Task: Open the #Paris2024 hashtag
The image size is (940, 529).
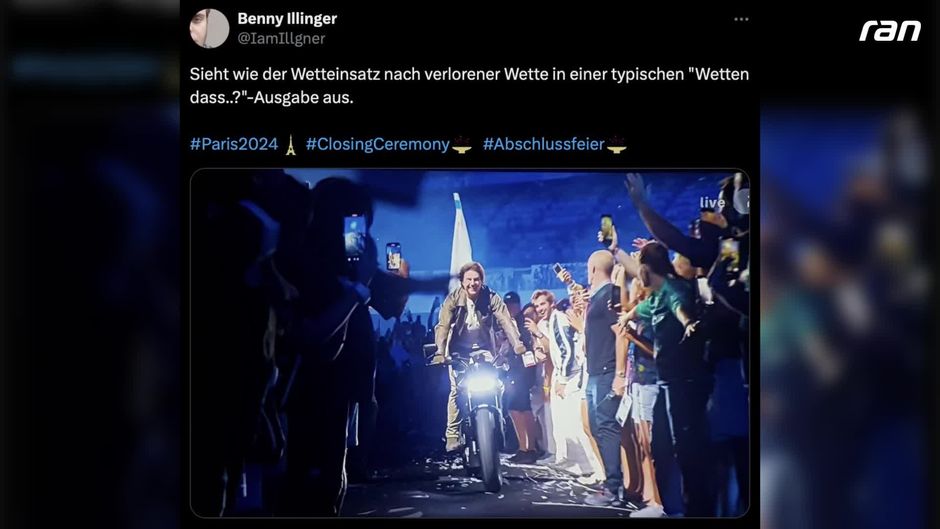Action: point(234,144)
